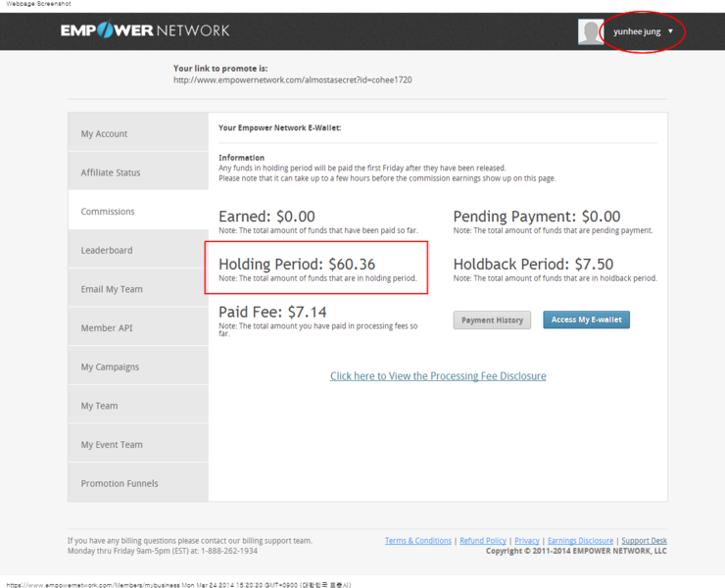Open the Leaderboard sidebar tab

pyautogui.click(x=138, y=250)
